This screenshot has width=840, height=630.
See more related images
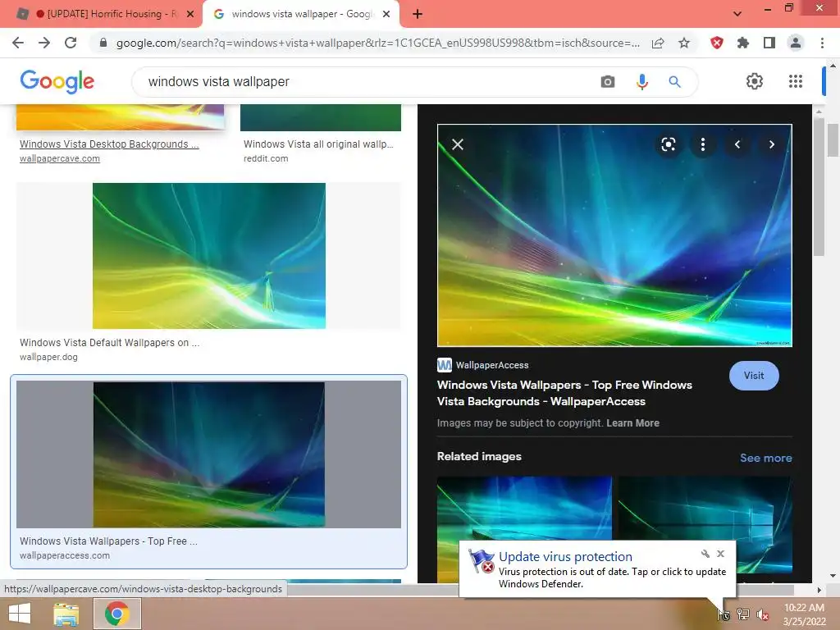[765, 458]
